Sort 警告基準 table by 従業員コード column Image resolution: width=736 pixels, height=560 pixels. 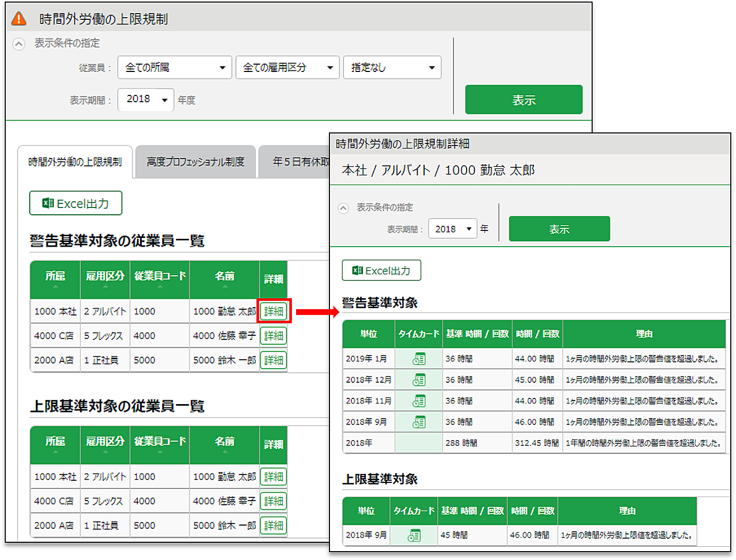point(160,279)
